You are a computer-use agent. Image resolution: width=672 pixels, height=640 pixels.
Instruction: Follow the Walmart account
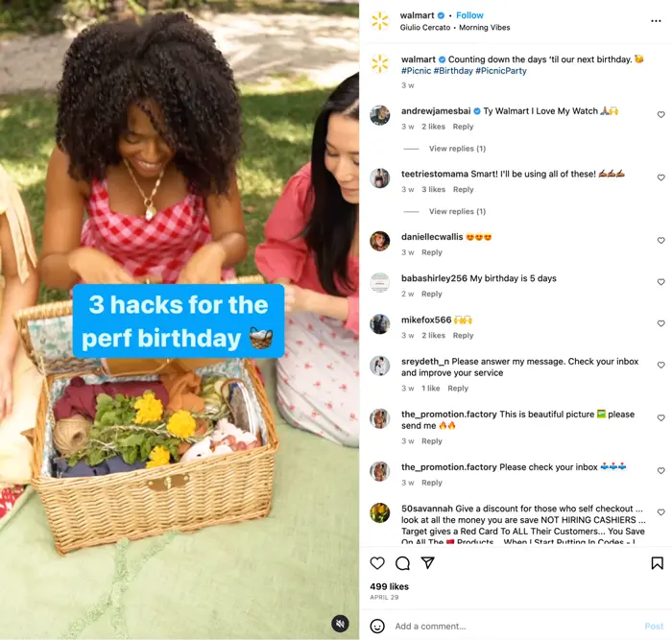coord(469,15)
